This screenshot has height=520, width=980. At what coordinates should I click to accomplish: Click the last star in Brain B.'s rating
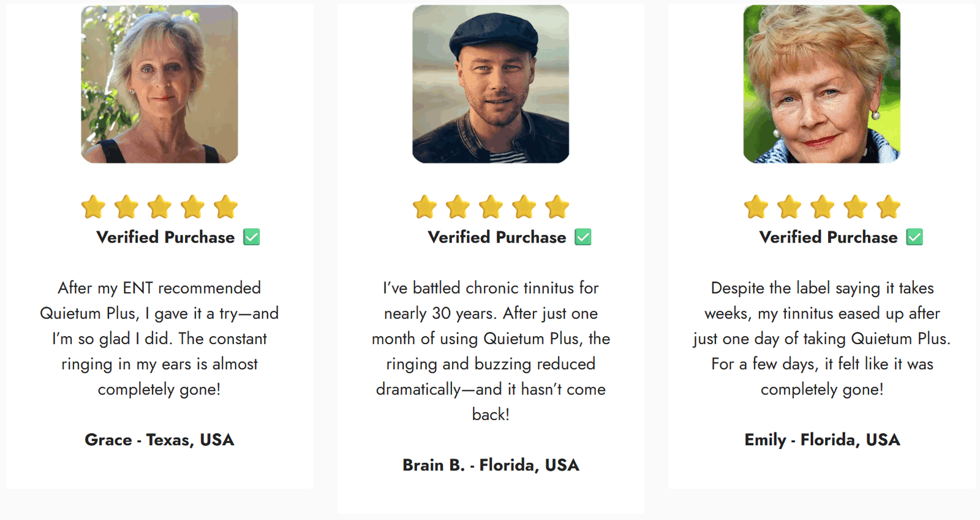(x=557, y=207)
